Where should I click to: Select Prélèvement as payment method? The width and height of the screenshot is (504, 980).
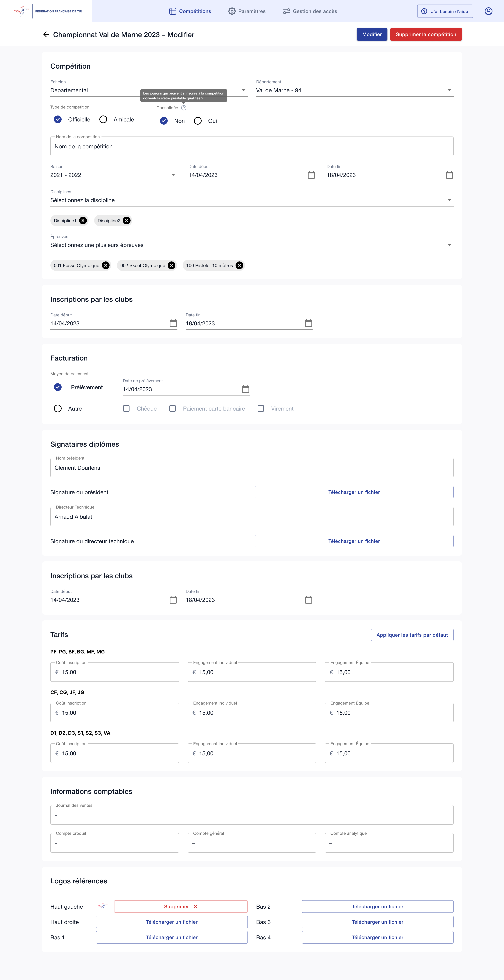[x=58, y=387]
